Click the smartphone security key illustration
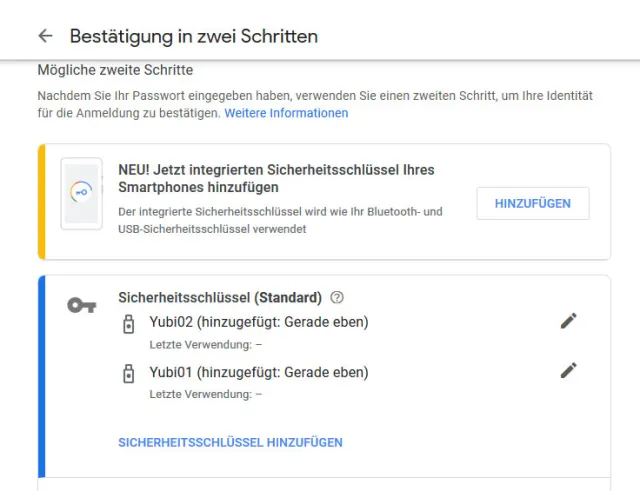 [x=80, y=193]
